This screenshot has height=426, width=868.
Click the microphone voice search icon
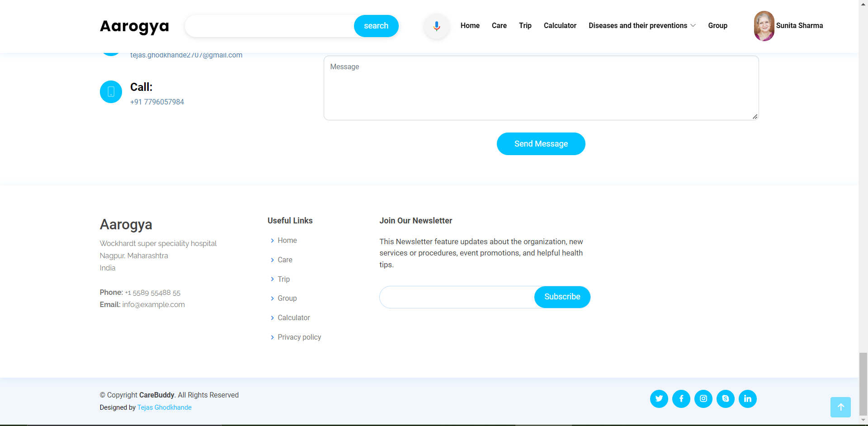(436, 26)
